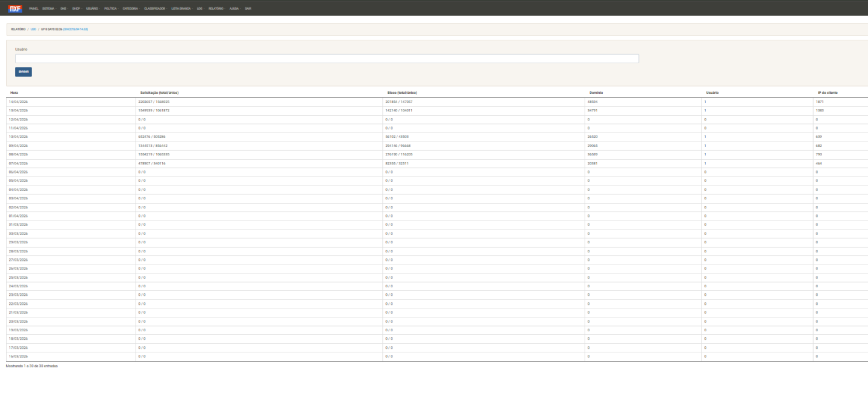Click the Usuário link showing 1 for 13/04/2026

[x=706, y=111]
